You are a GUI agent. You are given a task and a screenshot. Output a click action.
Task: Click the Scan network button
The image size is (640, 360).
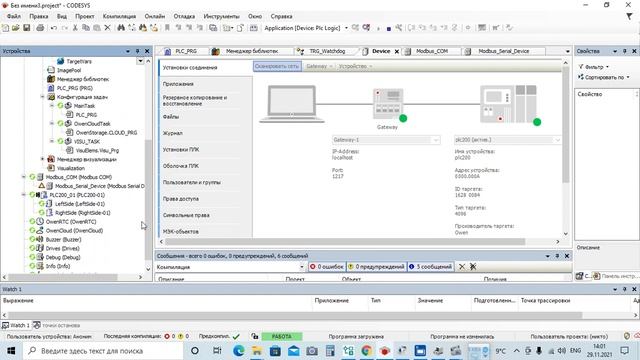click(x=277, y=66)
